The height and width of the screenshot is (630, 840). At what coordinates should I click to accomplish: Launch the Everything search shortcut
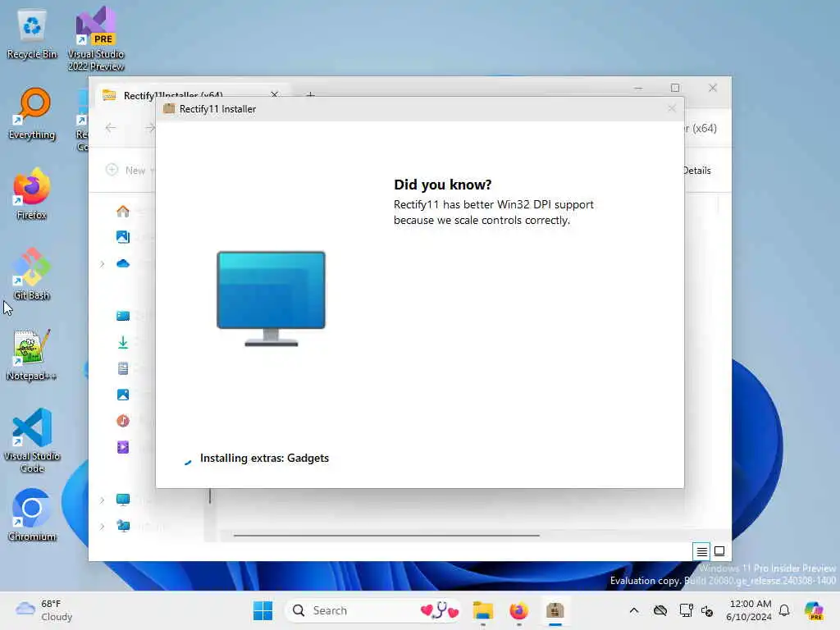tap(32, 113)
